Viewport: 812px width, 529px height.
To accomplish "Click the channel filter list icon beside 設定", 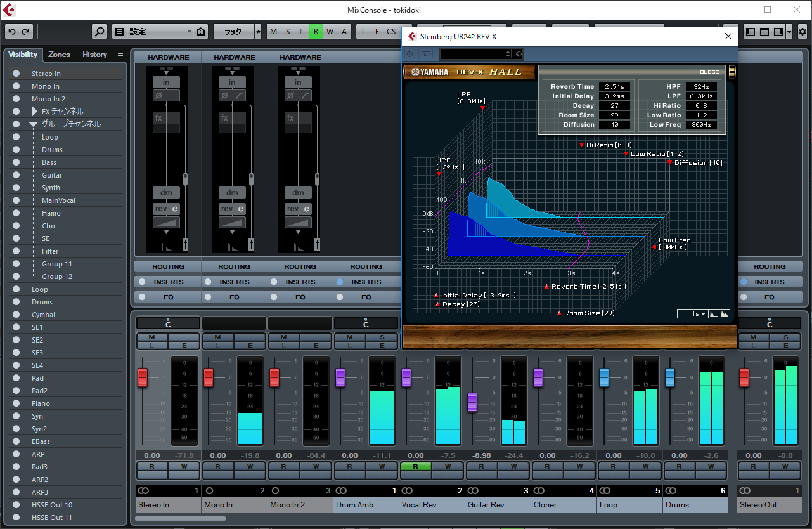I will tap(119, 32).
